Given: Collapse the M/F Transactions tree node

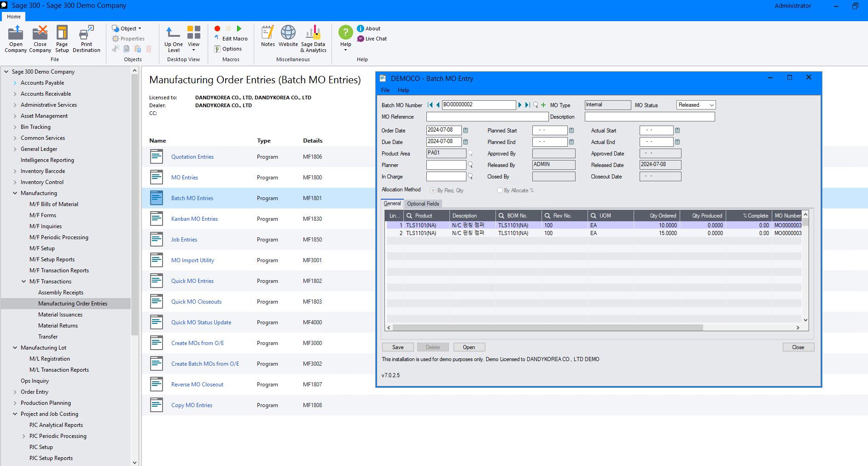Looking at the screenshot, I should pos(23,282).
